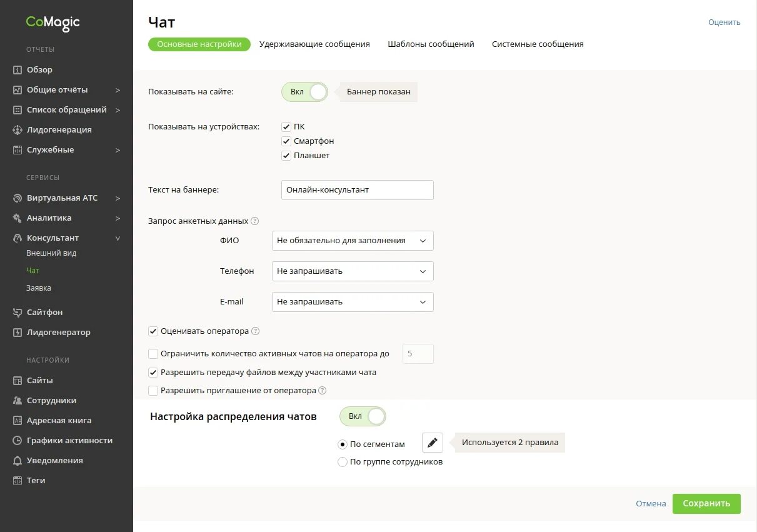Click help icon next to Запрос анкетных данных
The height and width of the screenshot is (532, 757).
pos(255,221)
